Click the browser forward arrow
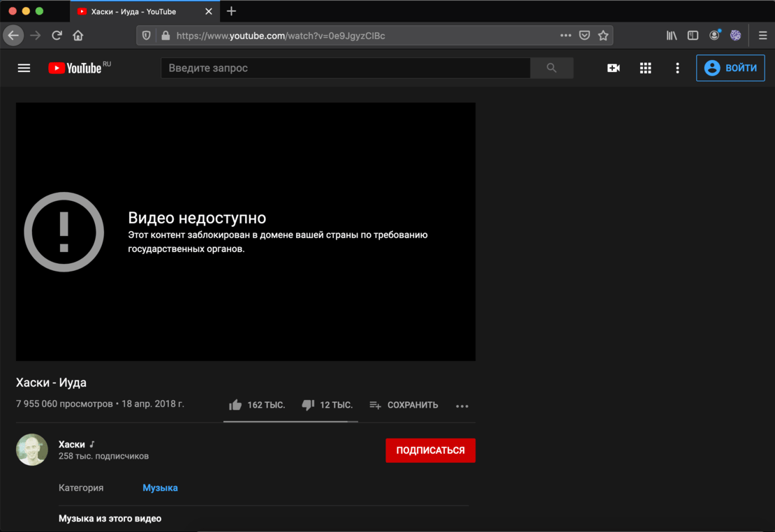775x532 pixels. tap(35, 36)
